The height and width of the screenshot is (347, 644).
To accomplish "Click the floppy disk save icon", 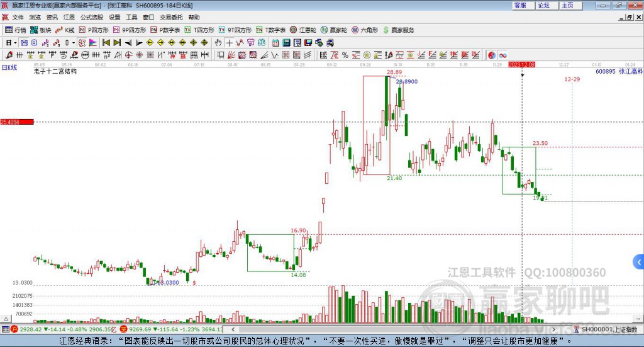I will 308,43.
